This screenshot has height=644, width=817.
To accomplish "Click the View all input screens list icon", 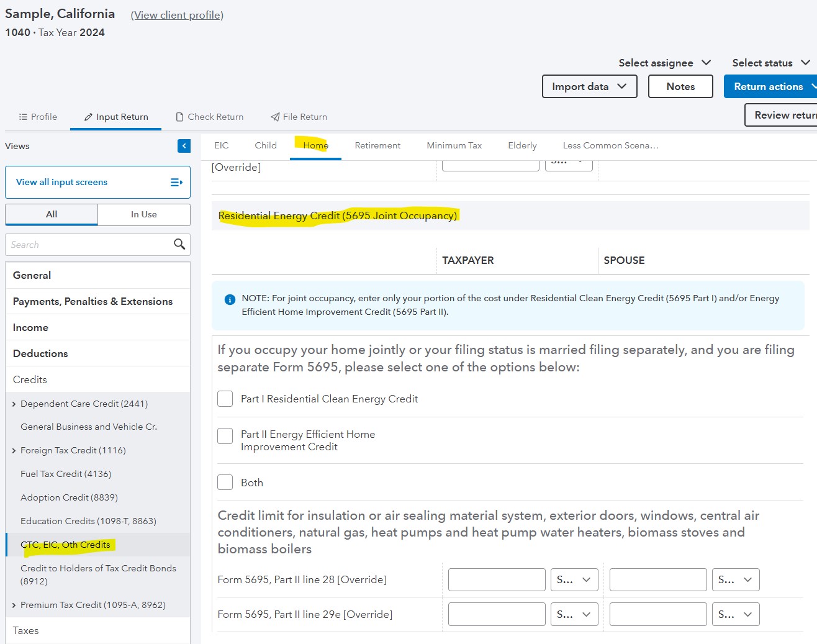I will [x=176, y=182].
